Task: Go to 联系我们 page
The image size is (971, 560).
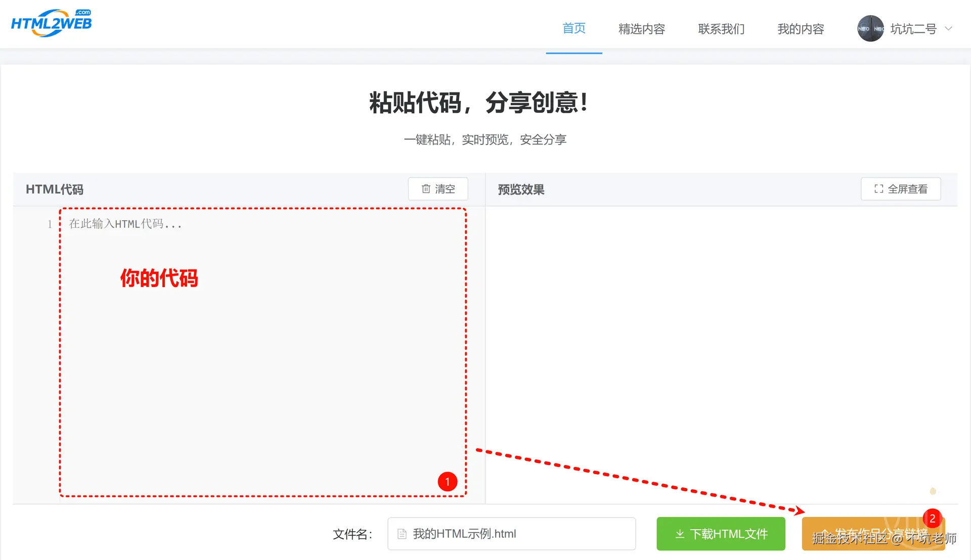Action: (x=721, y=29)
